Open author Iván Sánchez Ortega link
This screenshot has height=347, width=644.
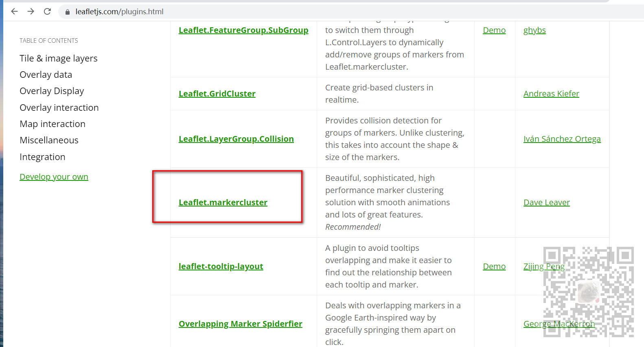[x=562, y=139]
